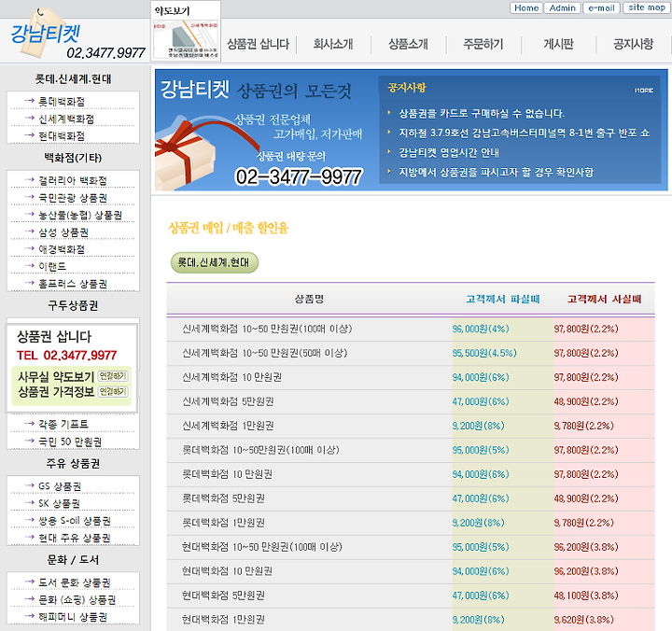Open the 회사소개 menu
The height and width of the screenshot is (631, 672).
[x=333, y=44]
